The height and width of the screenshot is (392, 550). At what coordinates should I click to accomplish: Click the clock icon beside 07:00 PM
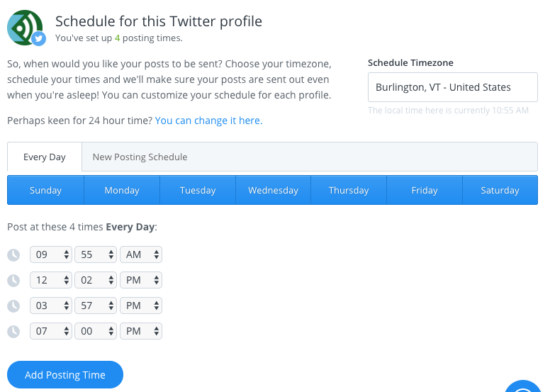pyautogui.click(x=13, y=332)
